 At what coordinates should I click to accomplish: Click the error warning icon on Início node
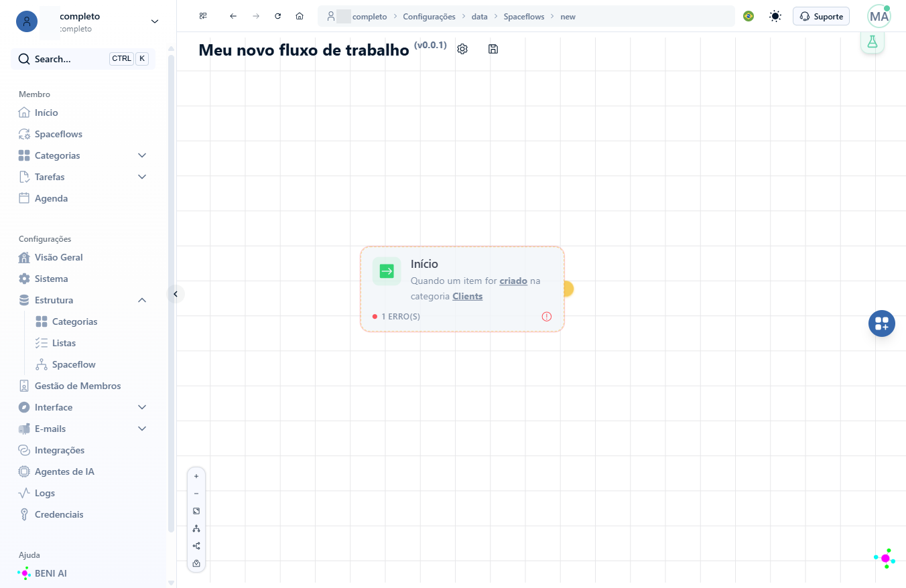pyautogui.click(x=547, y=317)
